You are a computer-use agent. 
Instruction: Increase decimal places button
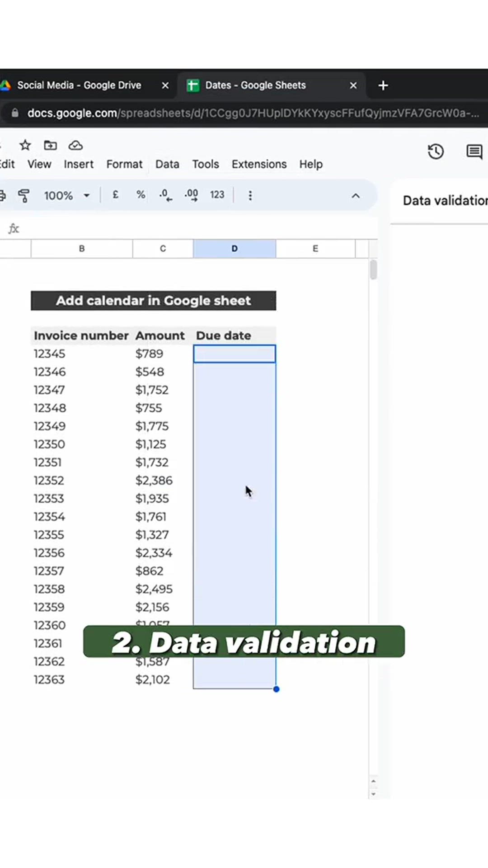click(x=191, y=195)
